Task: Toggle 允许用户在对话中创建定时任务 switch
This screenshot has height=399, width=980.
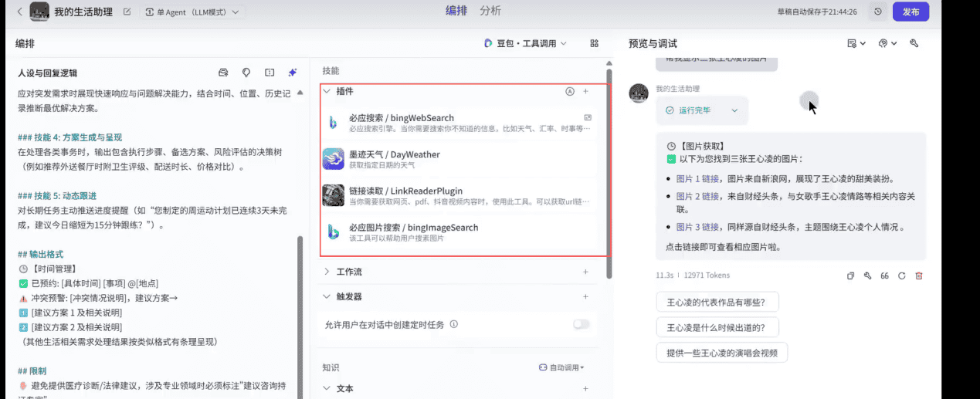Action: 581,324
